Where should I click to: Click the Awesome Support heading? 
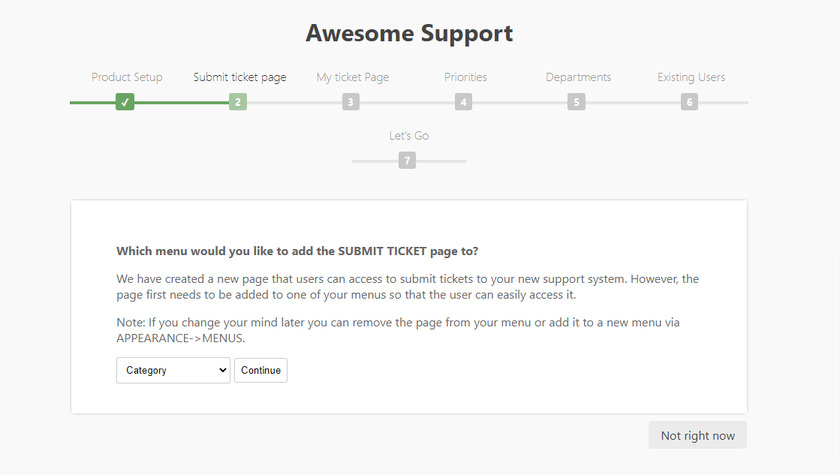(x=409, y=33)
